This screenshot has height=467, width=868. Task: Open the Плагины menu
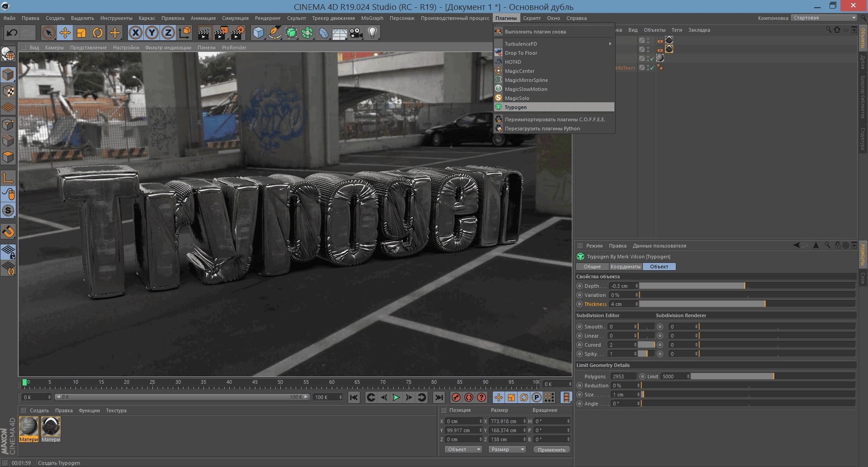[506, 18]
